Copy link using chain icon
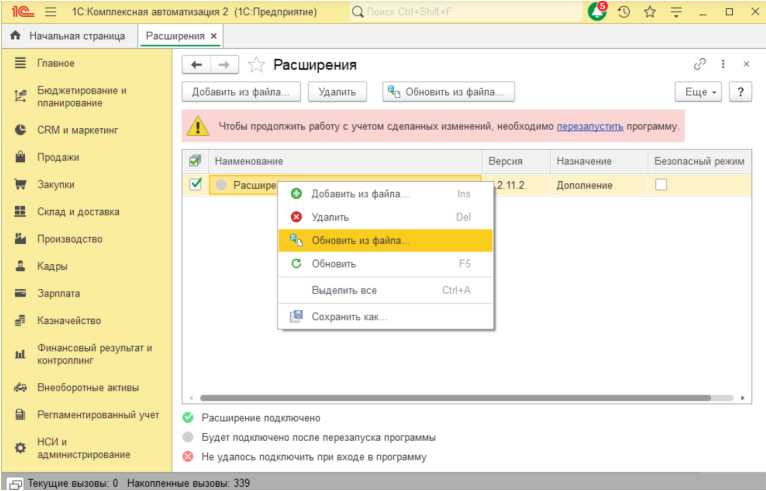The image size is (766, 491). point(700,64)
